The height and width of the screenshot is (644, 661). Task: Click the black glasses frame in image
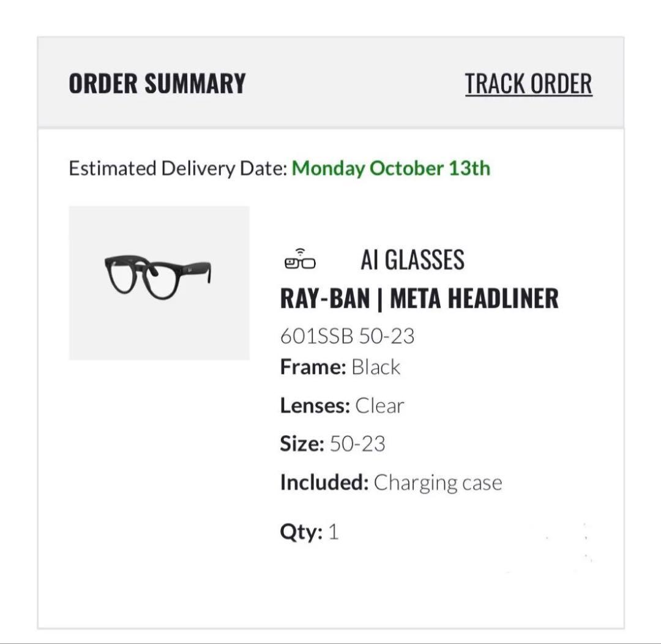point(158,277)
